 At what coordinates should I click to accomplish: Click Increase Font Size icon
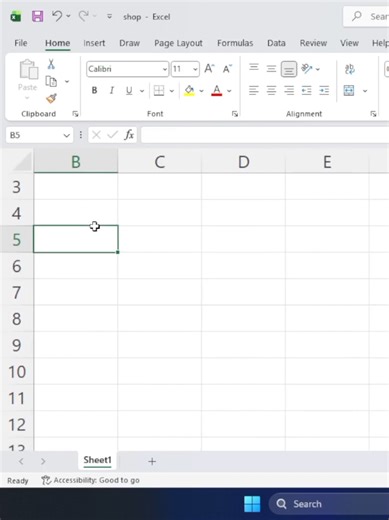click(x=209, y=69)
